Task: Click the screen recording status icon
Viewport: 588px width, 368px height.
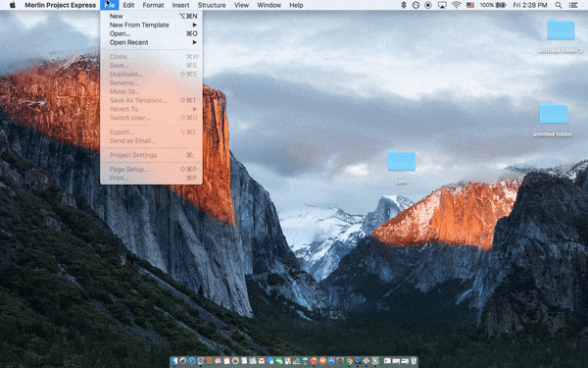Action: coord(428,5)
